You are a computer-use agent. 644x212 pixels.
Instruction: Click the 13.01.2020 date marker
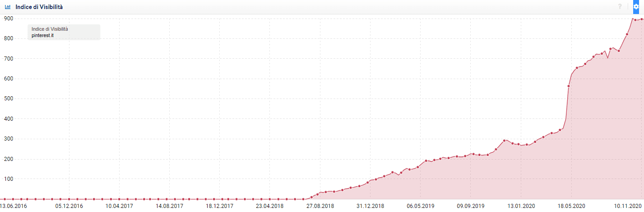pyautogui.click(x=520, y=206)
